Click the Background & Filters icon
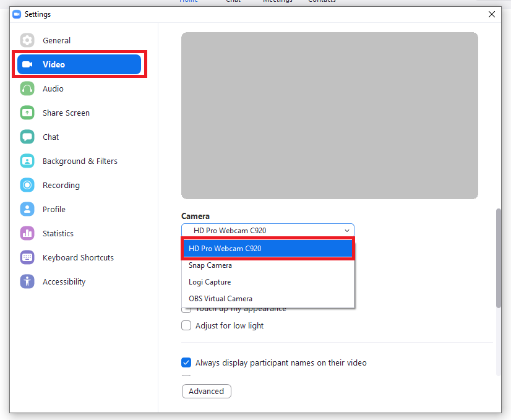511x420 pixels. click(27, 161)
